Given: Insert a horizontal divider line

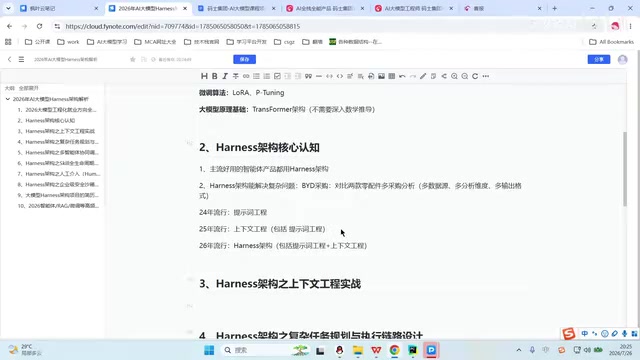Looking at the screenshot, I should (x=319, y=76).
